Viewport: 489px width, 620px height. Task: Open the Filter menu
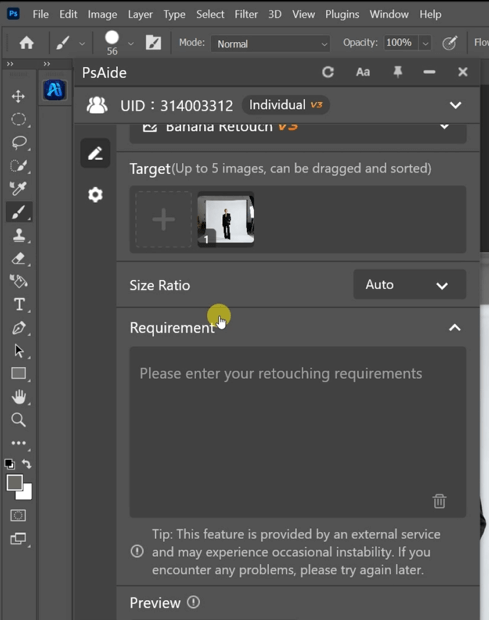tap(246, 14)
